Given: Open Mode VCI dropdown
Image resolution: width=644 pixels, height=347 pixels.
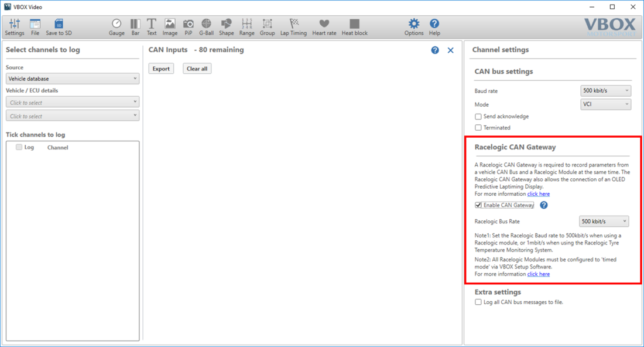Looking at the screenshot, I should coord(605,104).
